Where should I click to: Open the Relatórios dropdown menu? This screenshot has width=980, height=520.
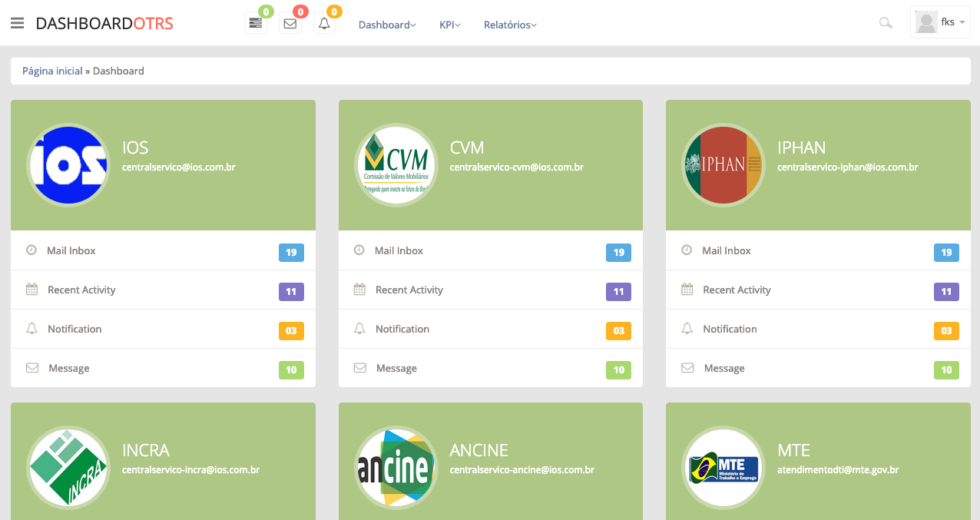(510, 25)
